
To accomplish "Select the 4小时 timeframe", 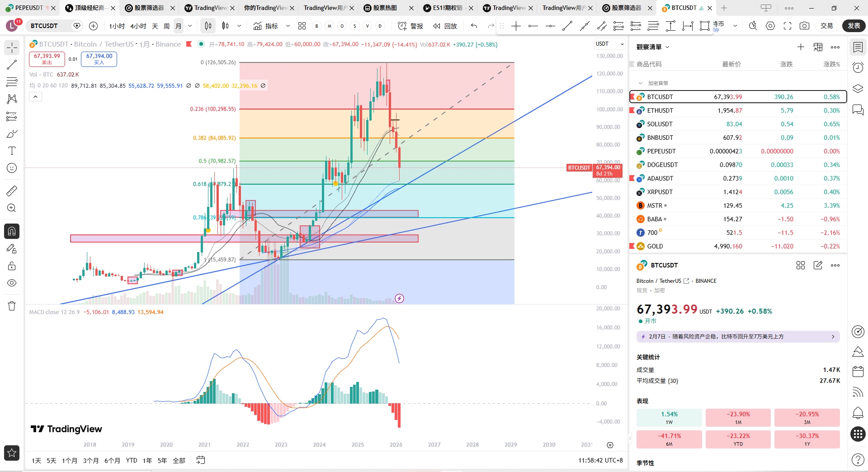I will point(138,26).
